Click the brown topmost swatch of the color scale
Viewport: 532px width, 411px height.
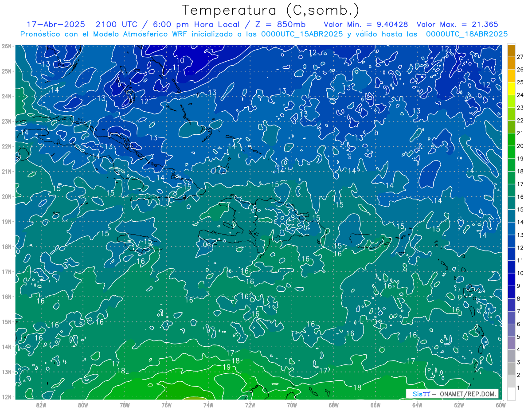(511, 51)
